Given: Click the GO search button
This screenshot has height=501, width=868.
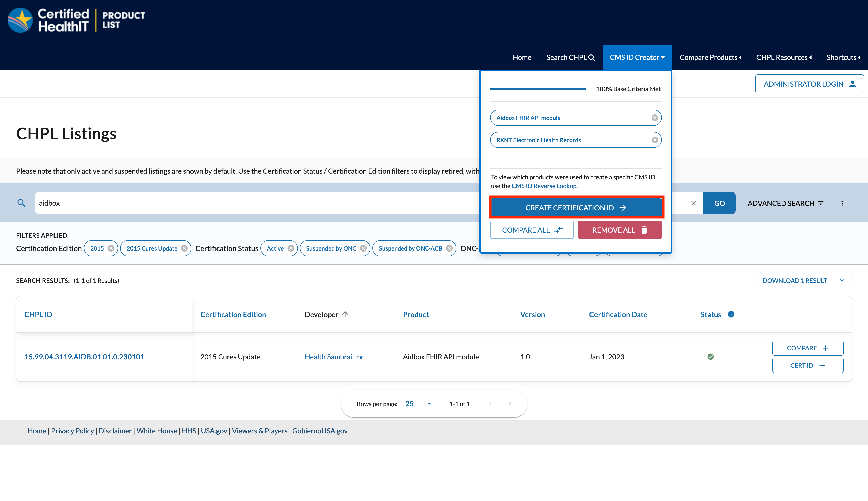Looking at the screenshot, I should (x=719, y=203).
